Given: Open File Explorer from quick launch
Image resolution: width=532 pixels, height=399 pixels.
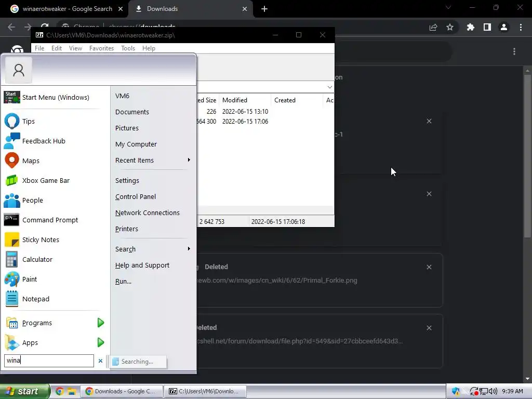Looking at the screenshot, I should pos(71,391).
